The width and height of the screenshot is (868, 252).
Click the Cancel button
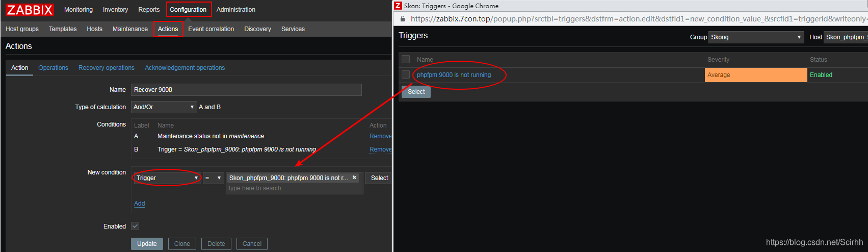tap(252, 244)
